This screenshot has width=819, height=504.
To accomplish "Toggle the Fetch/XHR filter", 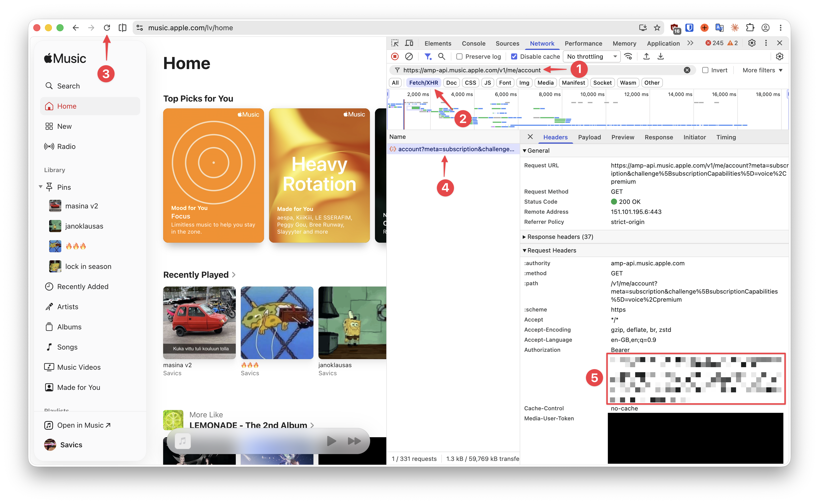I will tap(423, 83).
